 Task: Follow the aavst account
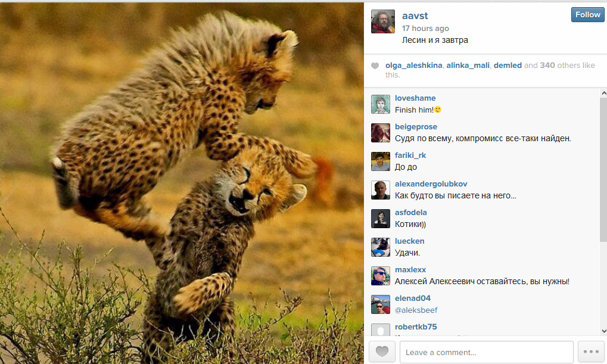(x=587, y=15)
